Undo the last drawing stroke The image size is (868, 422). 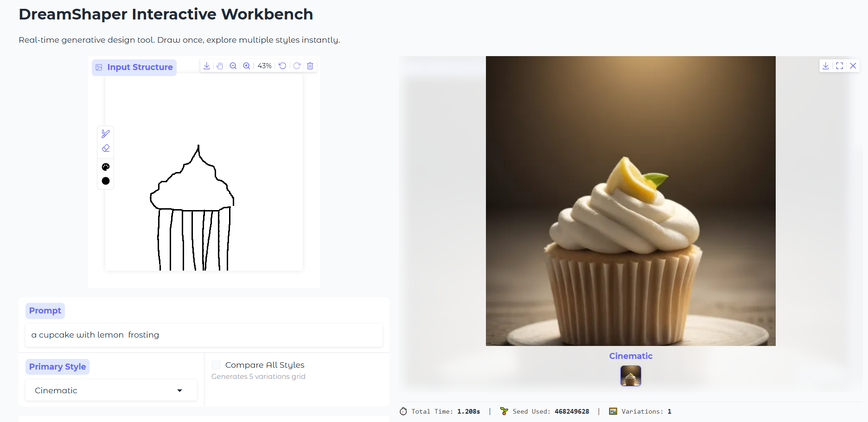click(x=282, y=66)
